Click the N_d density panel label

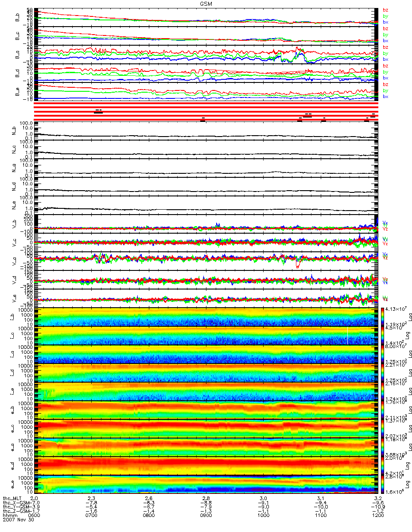point(13,187)
